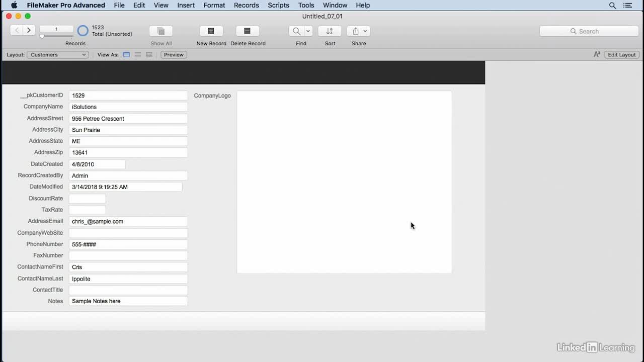
Task: Open Notification Center menu bar icon
Action: (x=627, y=5)
